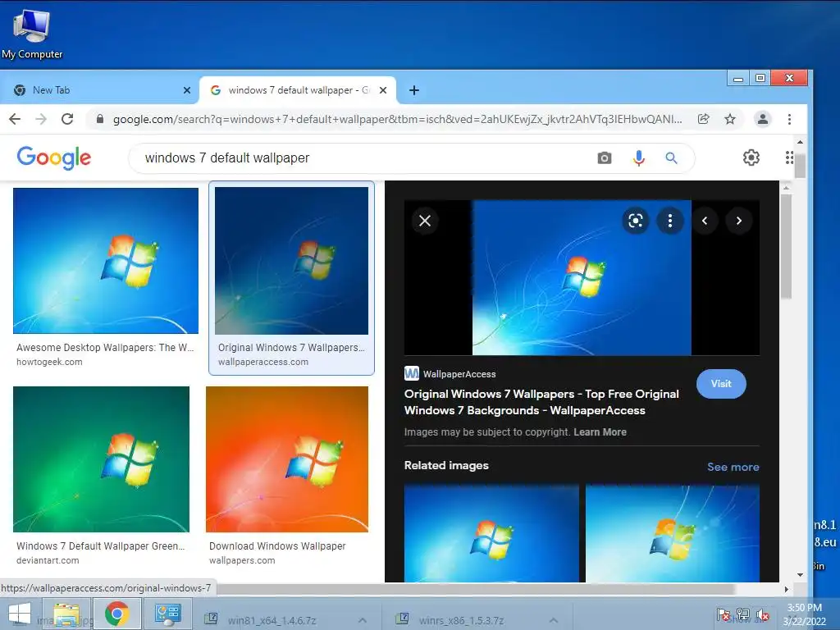Search by image using camera icon
This screenshot has height=630, width=840.
coord(605,158)
